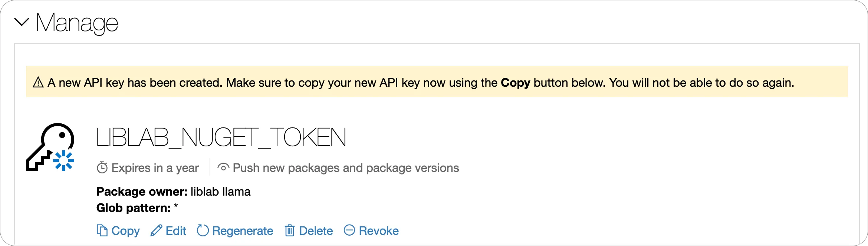Click the stopwatch icon before Expires in a year
Screen dimensions: 868x246
tap(102, 167)
